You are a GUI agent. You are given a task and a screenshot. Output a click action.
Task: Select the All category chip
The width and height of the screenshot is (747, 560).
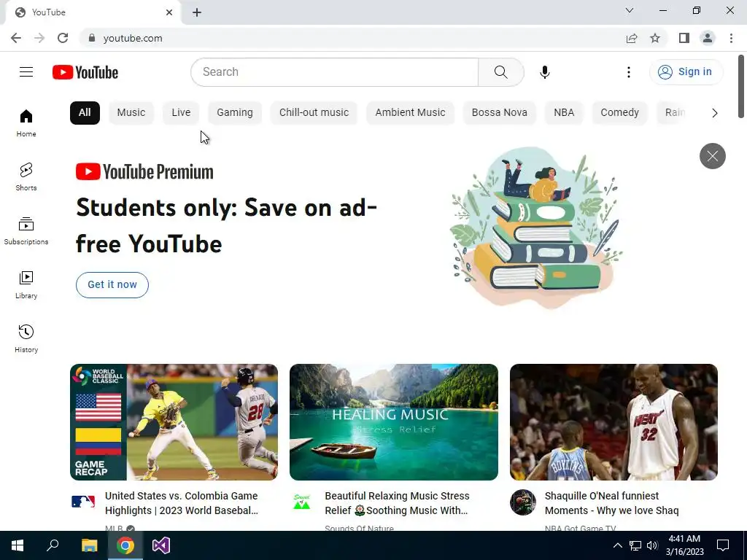click(85, 113)
